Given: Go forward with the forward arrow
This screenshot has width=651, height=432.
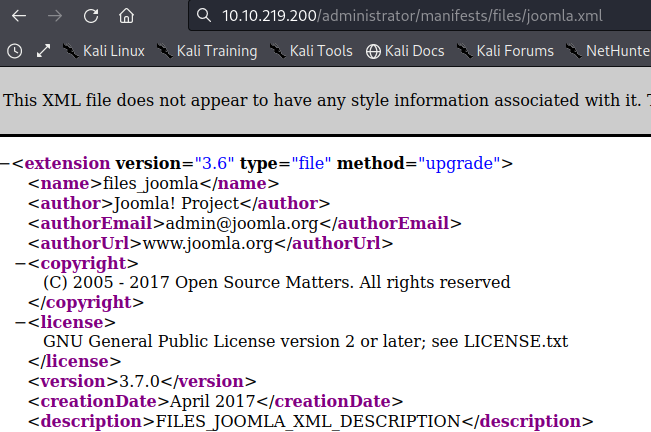Looking at the screenshot, I should point(54,16).
